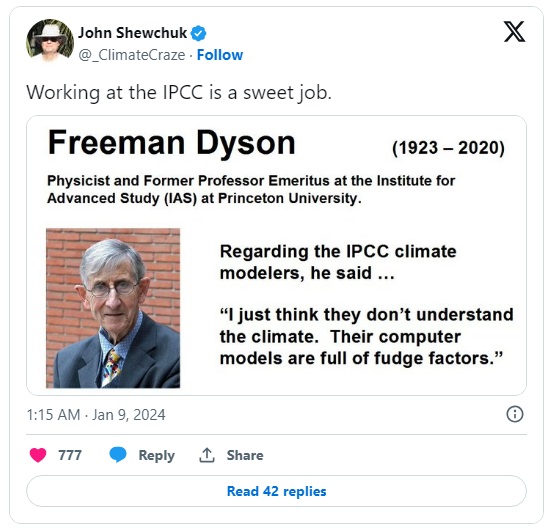Click the Share text label

pyautogui.click(x=245, y=455)
